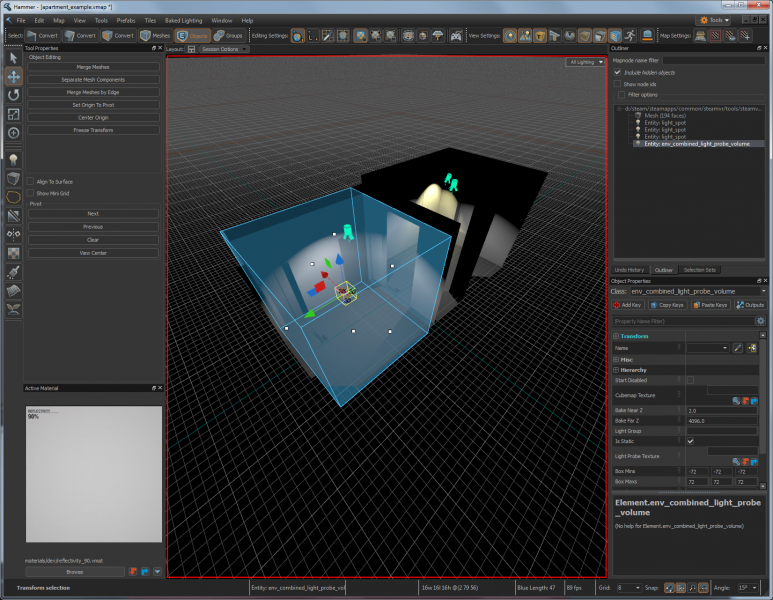Switch selection mode to Meshes
Screen dimensions: 773x600
[155, 35]
